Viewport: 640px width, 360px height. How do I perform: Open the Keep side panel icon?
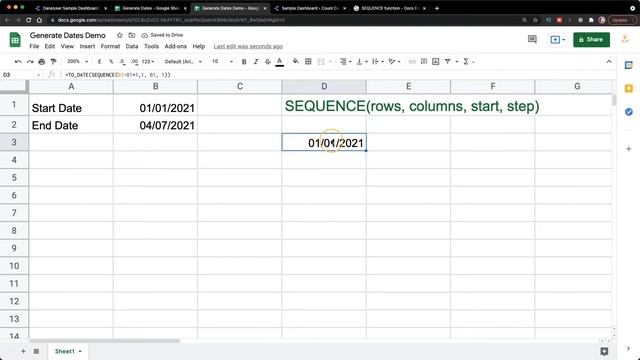pyautogui.click(x=629, y=89)
